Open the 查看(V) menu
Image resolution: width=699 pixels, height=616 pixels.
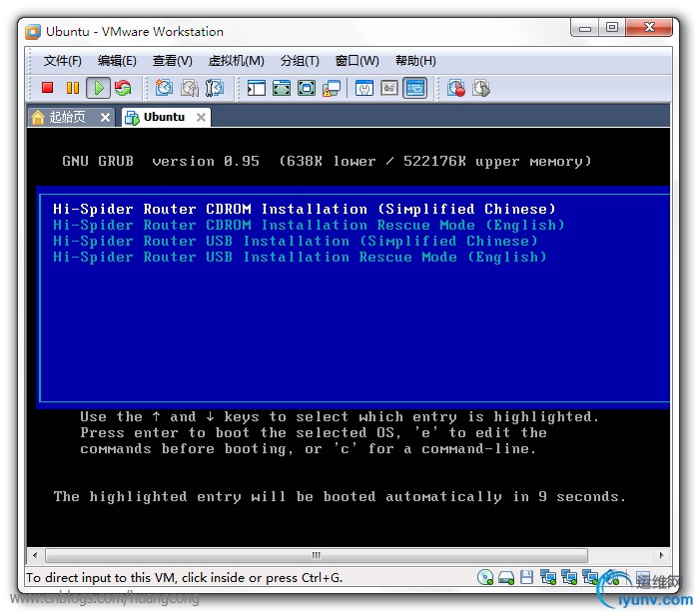pos(173,61)
